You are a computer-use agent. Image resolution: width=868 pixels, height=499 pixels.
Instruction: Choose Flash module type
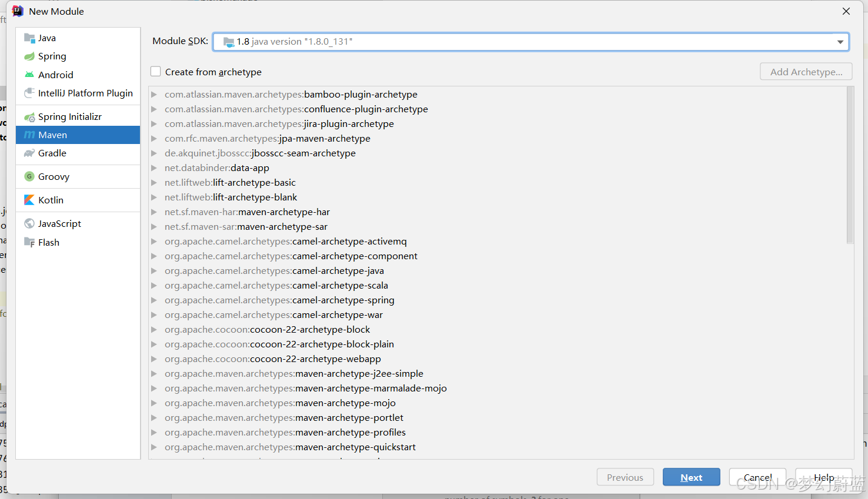point(78,242)
